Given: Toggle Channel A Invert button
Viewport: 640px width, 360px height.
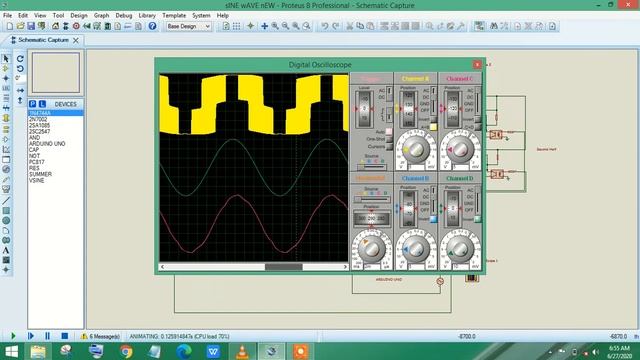Looking at the screenshot, I should 433,120.
